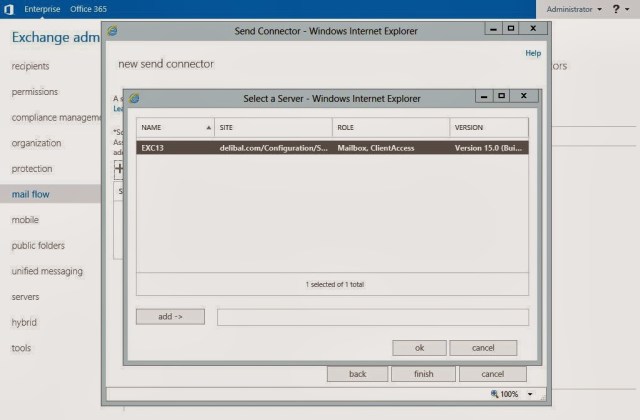The height and width of the screenshot is (420, 640).
Task: Open the recipients section in left navigation
Action: click(30, 66)
